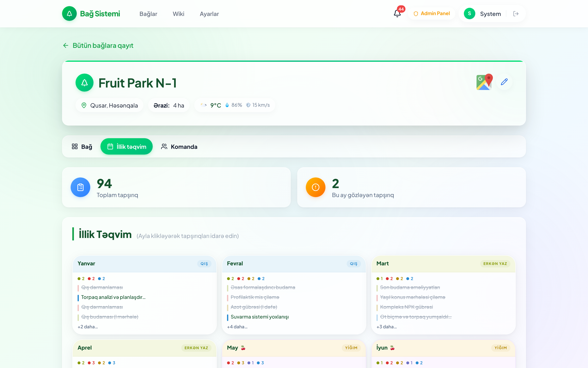
Task: Switch to the Komanda tab
Action: 179,147
